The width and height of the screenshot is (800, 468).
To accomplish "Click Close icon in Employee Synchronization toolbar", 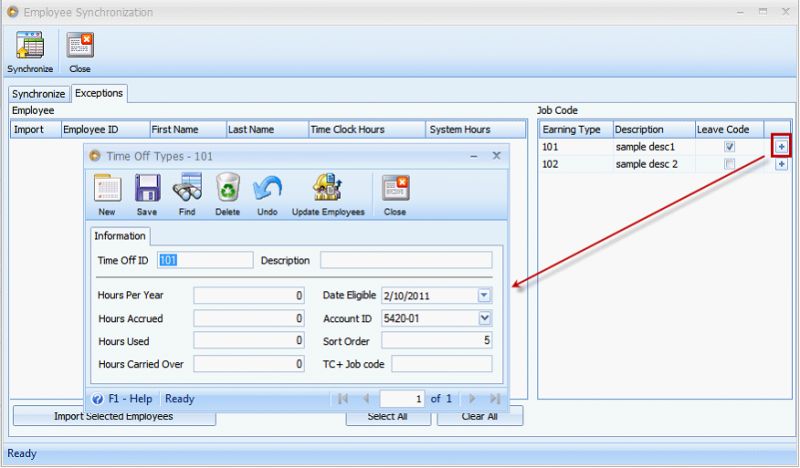I will [x=80, y=45].
